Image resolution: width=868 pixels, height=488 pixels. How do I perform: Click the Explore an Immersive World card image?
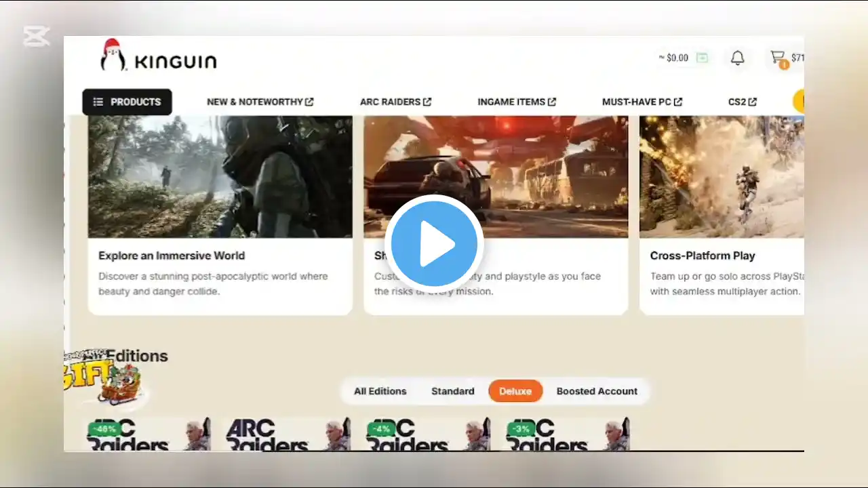[220, 177]
